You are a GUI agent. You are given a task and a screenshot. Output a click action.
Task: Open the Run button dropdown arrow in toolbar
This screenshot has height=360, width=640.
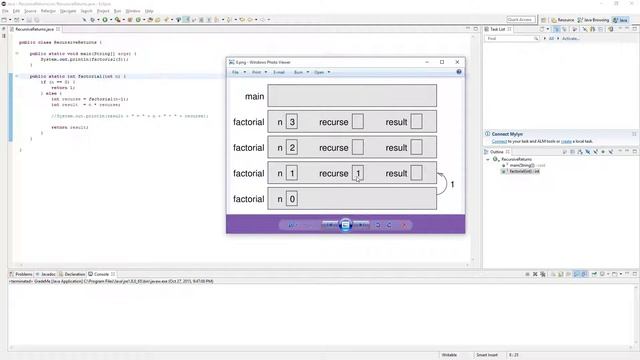tap(111, 20)
